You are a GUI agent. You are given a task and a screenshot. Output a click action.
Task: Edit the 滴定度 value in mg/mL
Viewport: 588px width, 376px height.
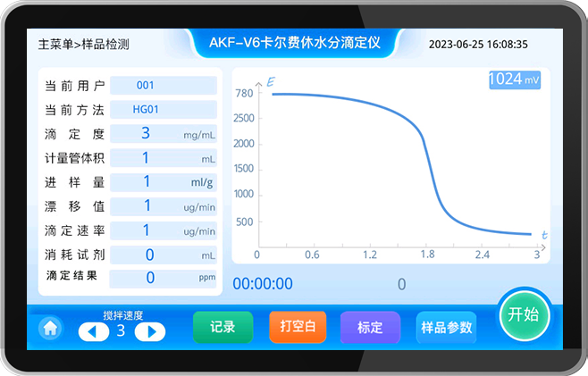pos(163,134)
